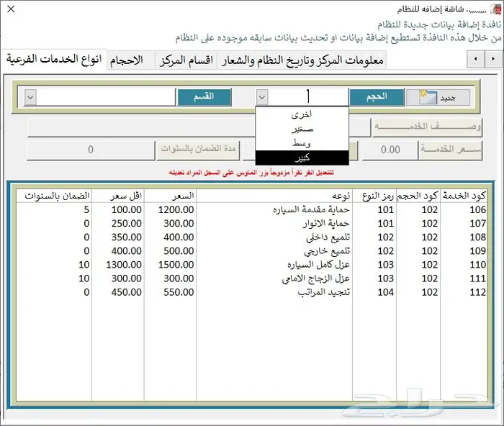Viewport: 504px width, 426px height.
Task: Select row تنجيد المراتب
Action: tap(251, 292)
